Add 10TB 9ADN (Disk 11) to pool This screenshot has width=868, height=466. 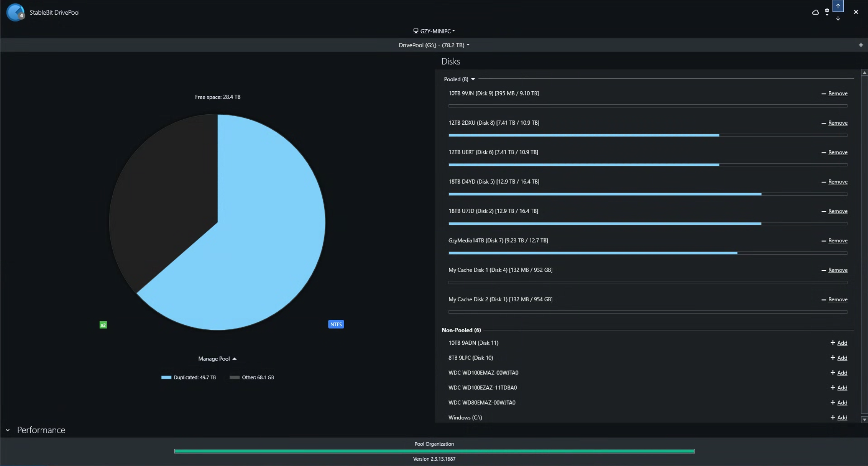(x=842, y=343)
